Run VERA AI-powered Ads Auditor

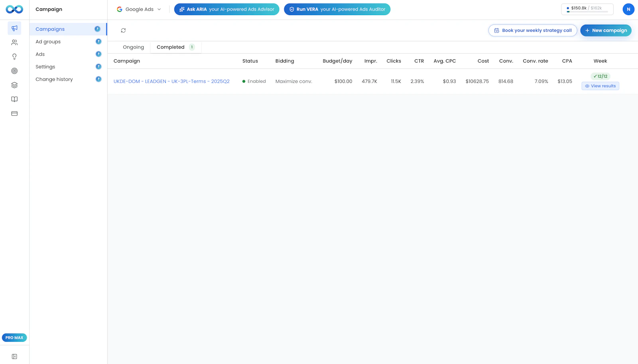click(x=337, y=9)
